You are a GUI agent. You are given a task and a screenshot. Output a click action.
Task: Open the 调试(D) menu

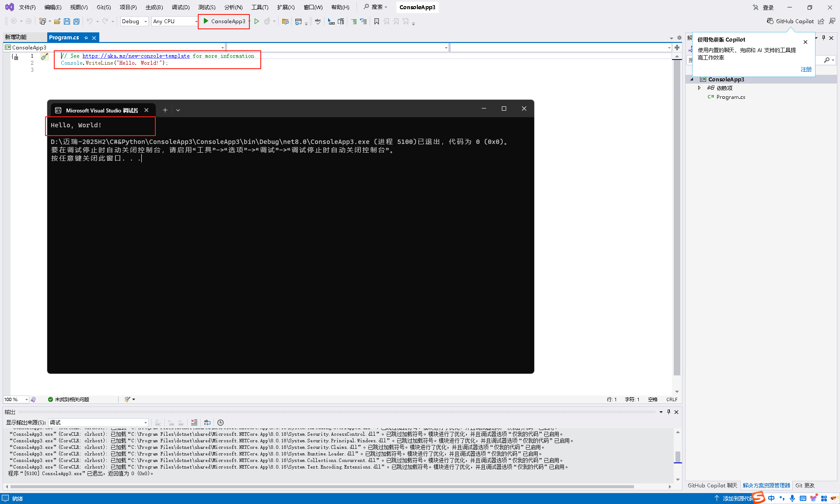(181, 7)
